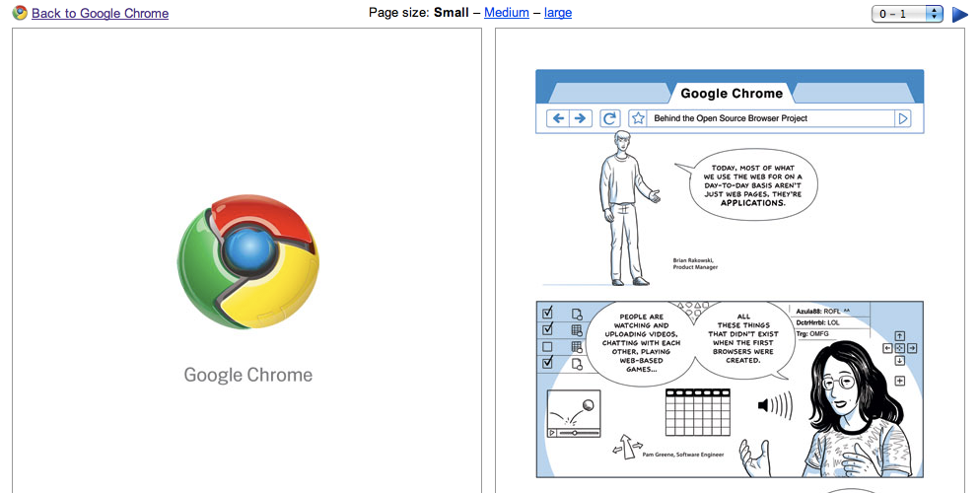Open the "Back to Google Chrome" link
This screenshot has width=980, height=493.
point(100,13)
